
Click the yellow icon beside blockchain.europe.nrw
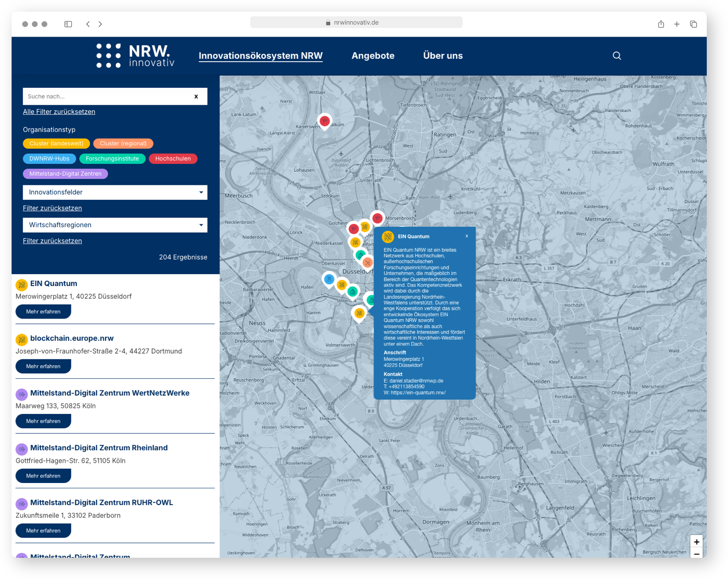pyautogui.click(x=22, y=340)
